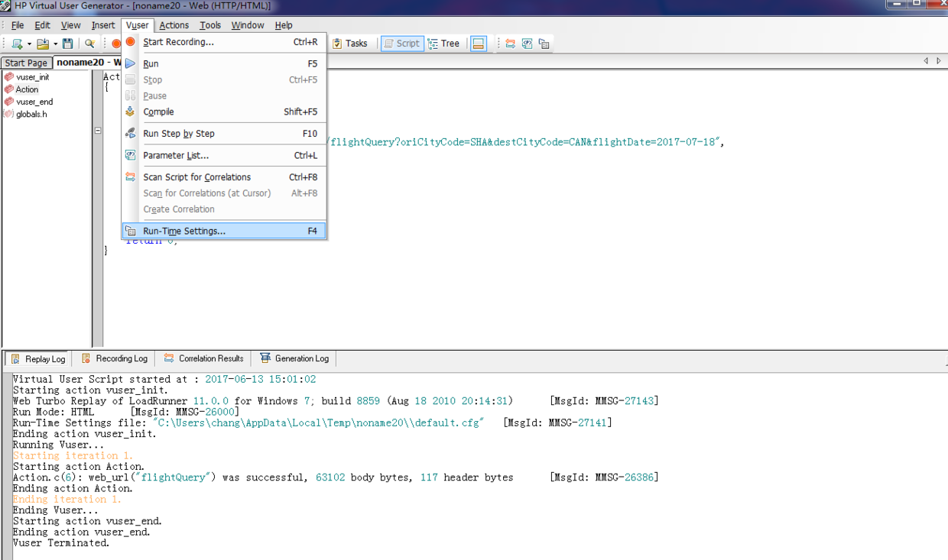The width and height of the screenshot is (948, 560).
Task: Click the Scan Script for Correlations icon
Action: (x=131, y=176)
